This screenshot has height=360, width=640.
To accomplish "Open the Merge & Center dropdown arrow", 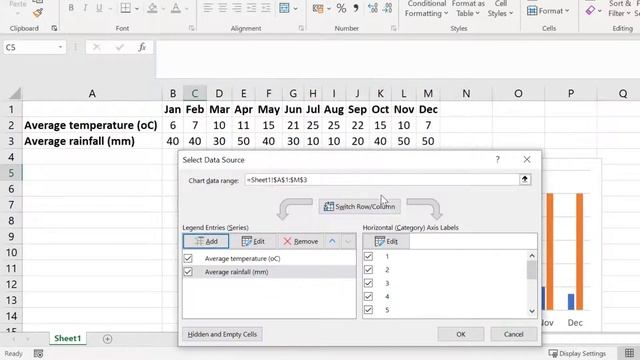I will tap(296, 9).
